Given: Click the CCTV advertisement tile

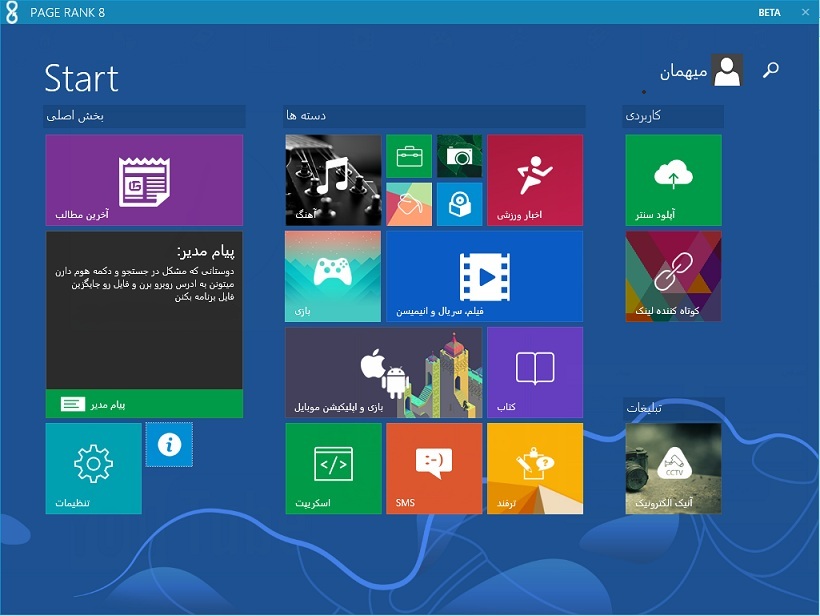Looking at the screenshot, I should (673, 468).
